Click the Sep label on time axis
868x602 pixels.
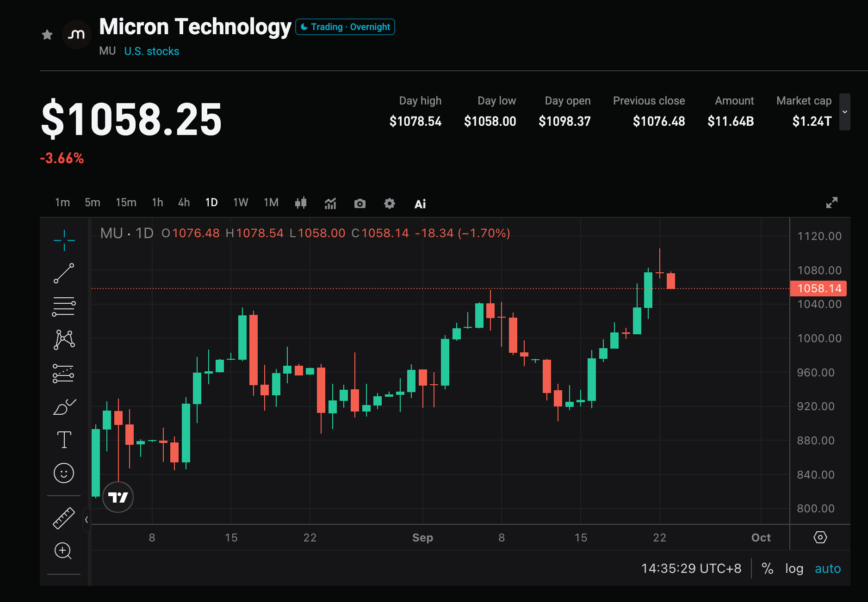[x=423, y=537]
